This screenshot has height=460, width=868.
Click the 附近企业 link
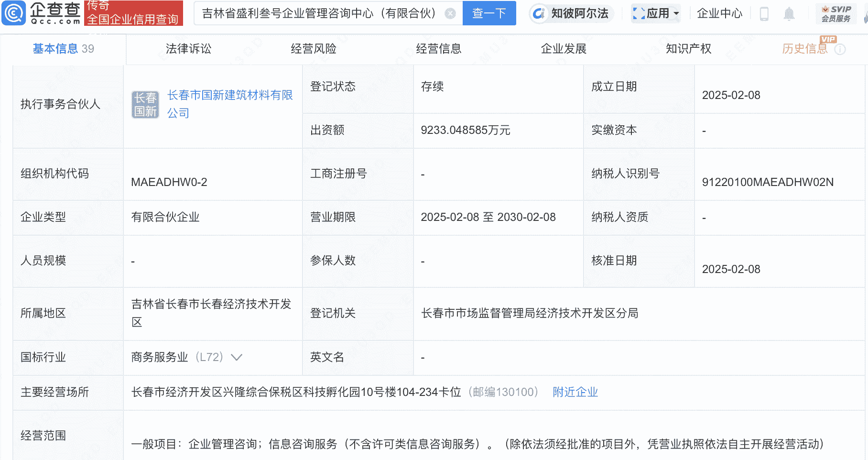[x=575, y=392]
